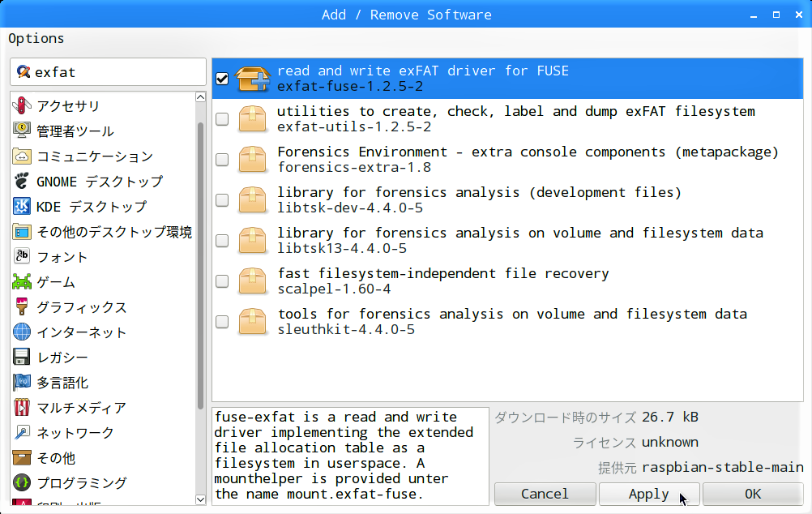The image size is (812, 514).
Task: Uncheck the exfat-fuse-1.2.5-2 package checkbox
Action: click(x=222, y=79)
